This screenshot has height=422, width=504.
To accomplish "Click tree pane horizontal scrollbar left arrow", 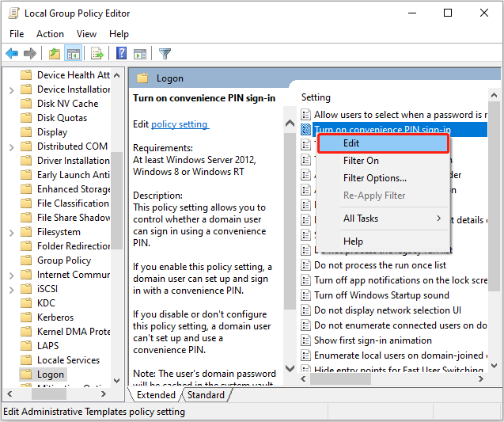I will [9, 393].
